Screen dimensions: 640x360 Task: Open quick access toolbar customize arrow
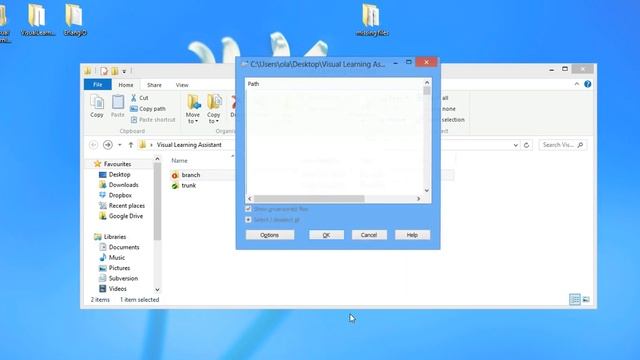[x=124, y=71]
